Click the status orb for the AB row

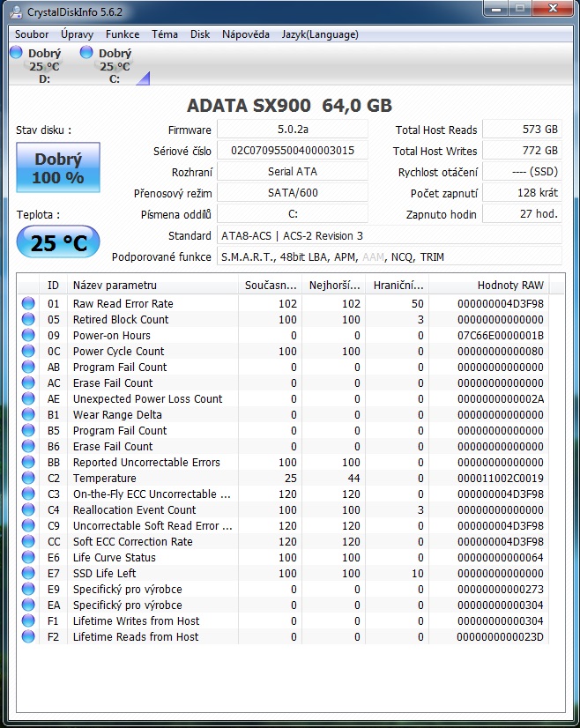pyautogui.click(x=28, y=367)
